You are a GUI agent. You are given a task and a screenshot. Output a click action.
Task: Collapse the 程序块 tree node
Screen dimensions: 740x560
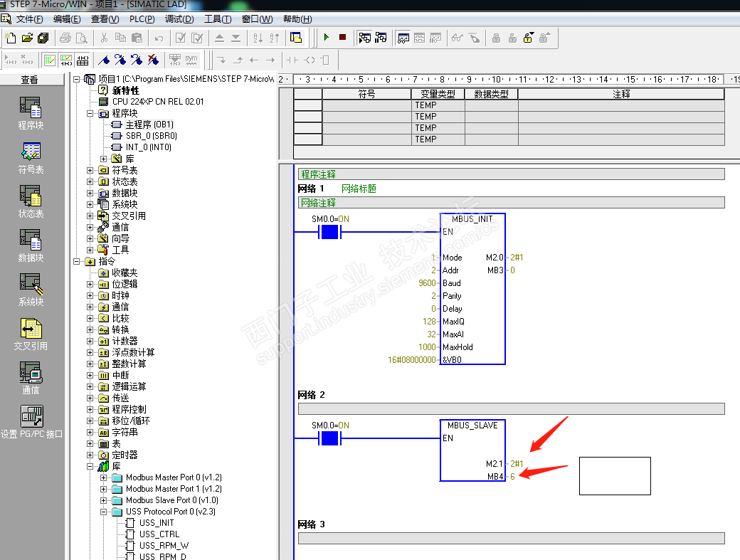(90, 113)
